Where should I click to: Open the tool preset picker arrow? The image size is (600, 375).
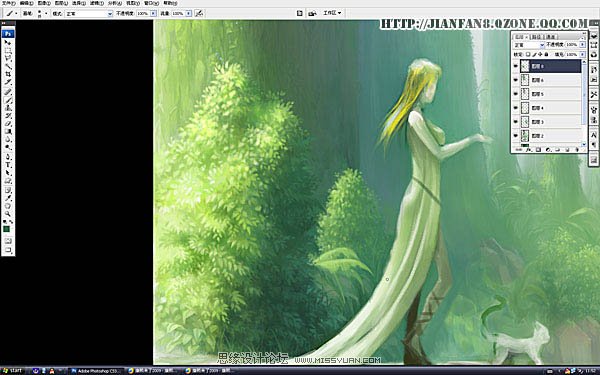16,13
